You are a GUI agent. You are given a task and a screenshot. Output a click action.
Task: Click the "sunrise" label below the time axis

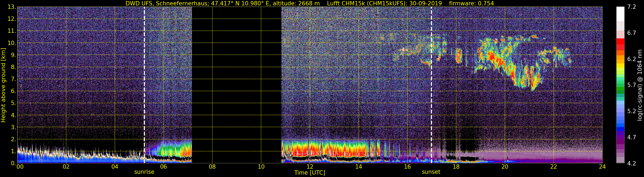click(144, 172)
